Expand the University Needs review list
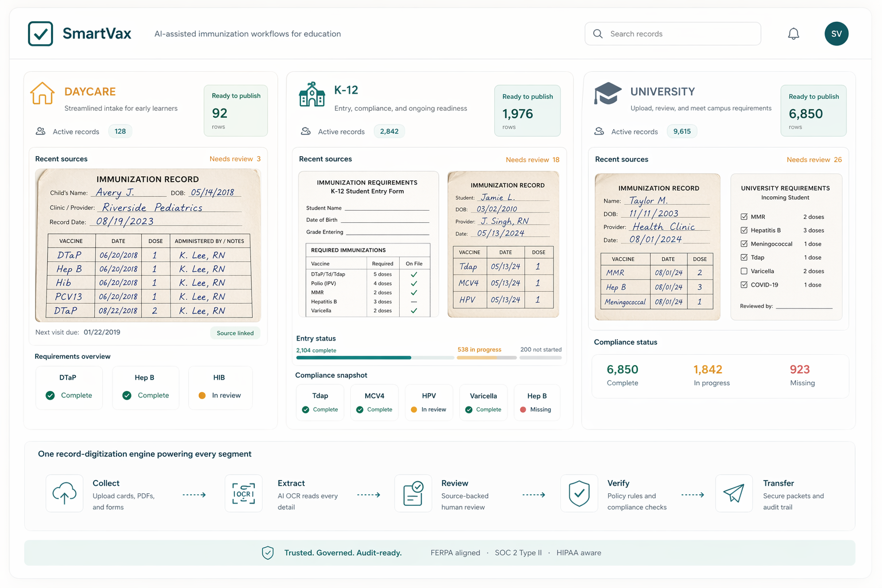Viewport: 882px width, 588px height. (x=814, y=159)
